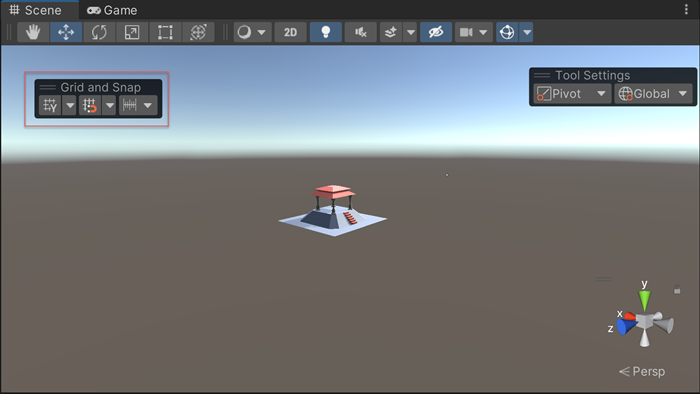Click the red X axis gizmo cone
700x394 pixels.
point(629,316)
